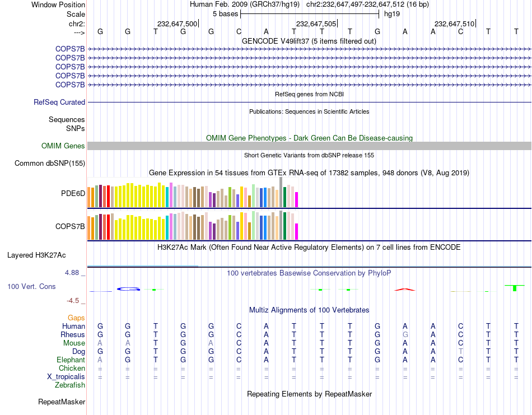
Task: Click the RepeatMasker track label
Action: pyautogui.click(x=62, y=402)
